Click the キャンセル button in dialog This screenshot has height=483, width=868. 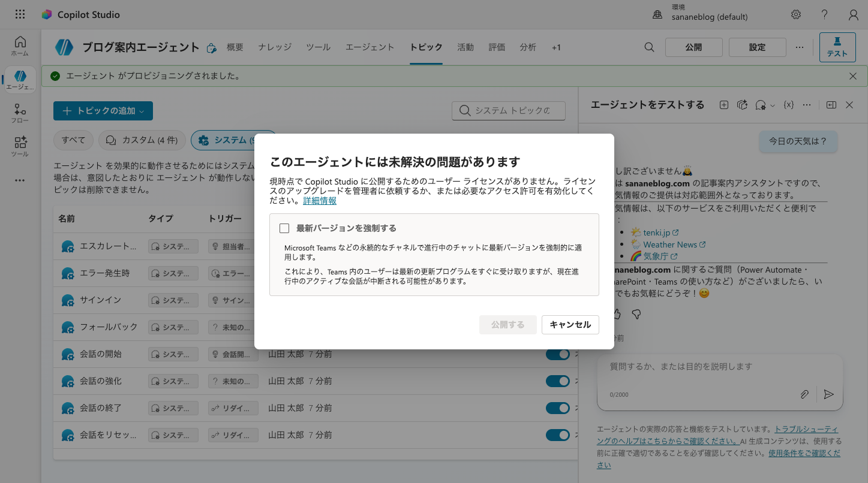[570, 325]
